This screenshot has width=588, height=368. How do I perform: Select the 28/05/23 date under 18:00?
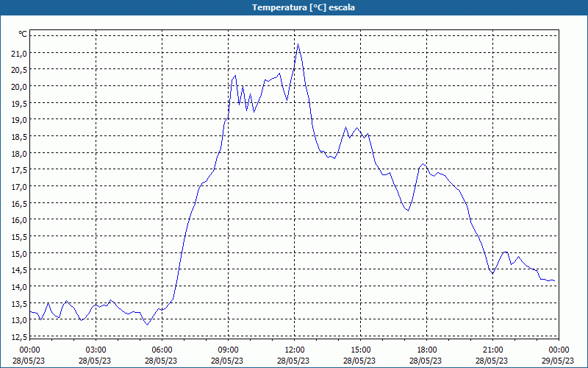[426, 361]
